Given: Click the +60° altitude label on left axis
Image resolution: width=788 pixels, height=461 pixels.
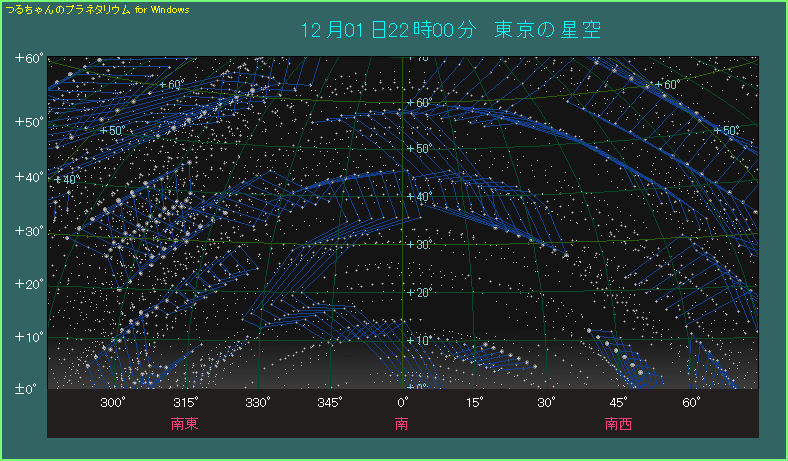Looking at the screenshot, I should (27, 59).
